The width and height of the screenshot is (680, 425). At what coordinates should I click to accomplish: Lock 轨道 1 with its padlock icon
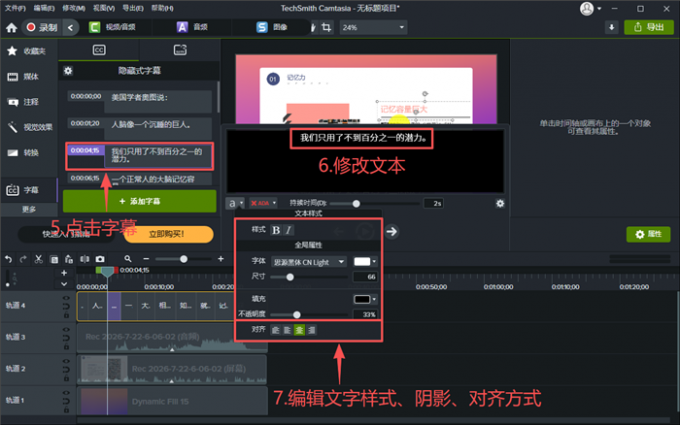[x=66, y=410]
